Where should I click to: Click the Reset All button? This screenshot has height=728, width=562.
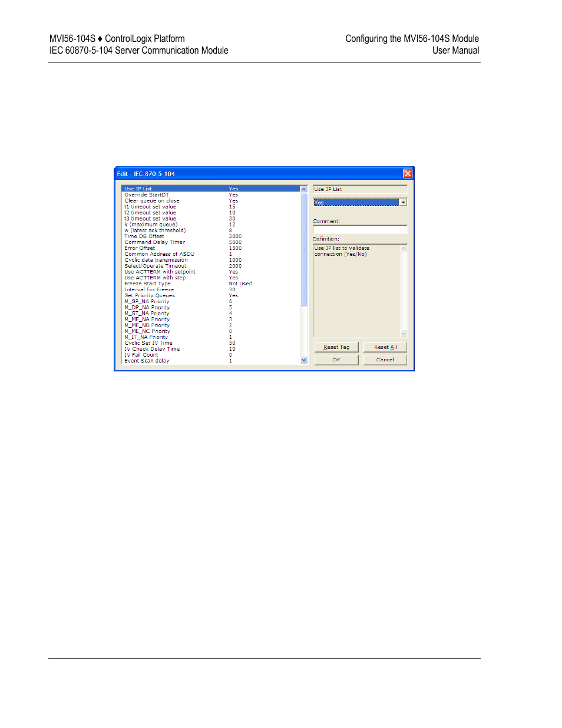coord(385,347)
